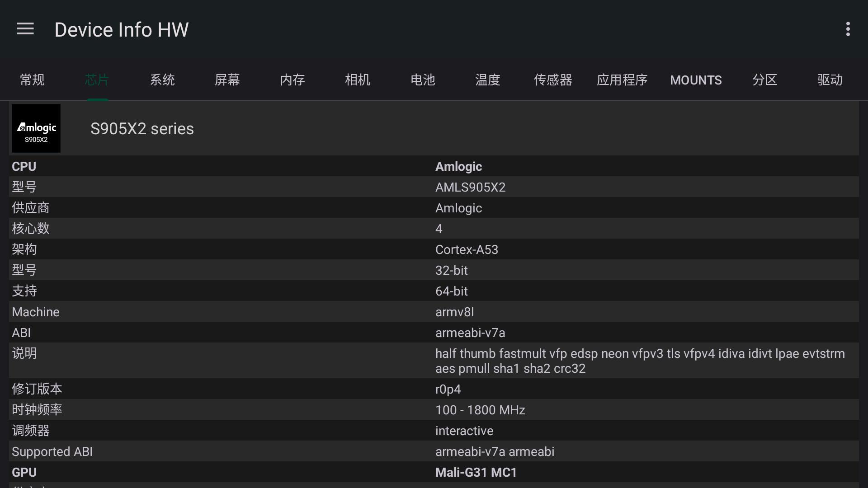Viewport: 868px width, 488px height.
Task: Switch to the 温度 tab
Action: (487, 80)
